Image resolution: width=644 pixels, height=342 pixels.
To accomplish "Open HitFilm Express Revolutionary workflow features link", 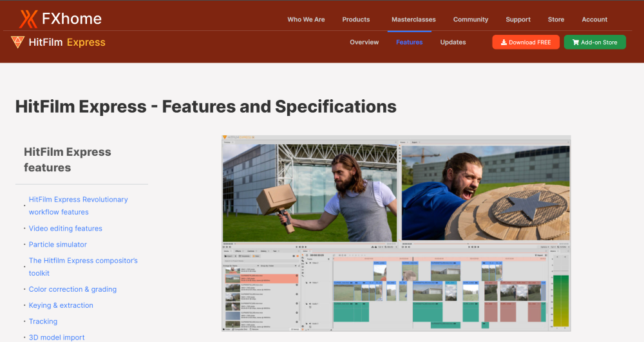I will [x=78, y=205].
